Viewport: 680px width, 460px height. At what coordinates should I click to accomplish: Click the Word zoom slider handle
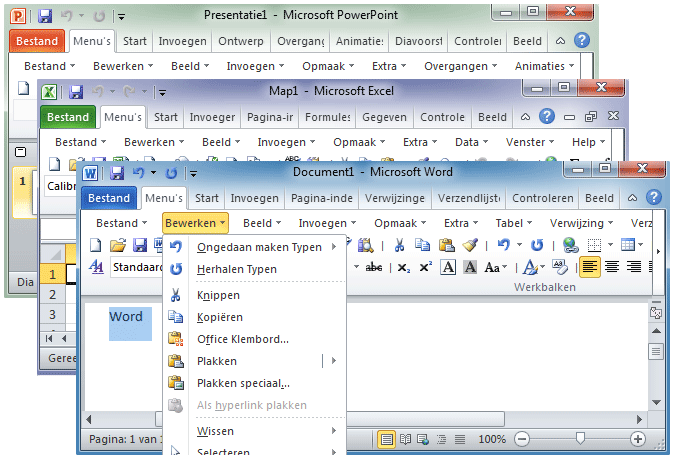click(x=580, y=438)
